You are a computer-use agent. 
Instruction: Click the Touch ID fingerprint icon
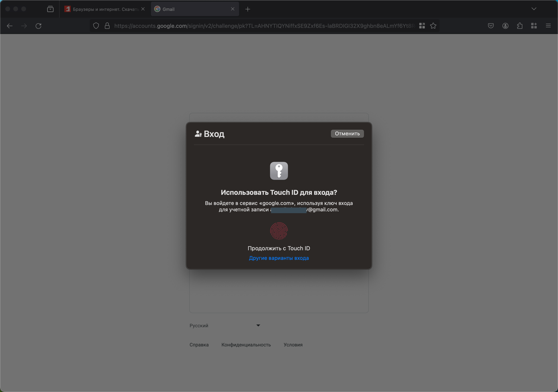click(279, 231)
